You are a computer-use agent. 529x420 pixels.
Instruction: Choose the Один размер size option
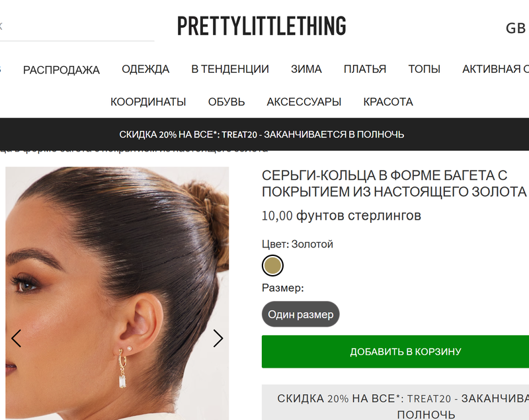301,314
